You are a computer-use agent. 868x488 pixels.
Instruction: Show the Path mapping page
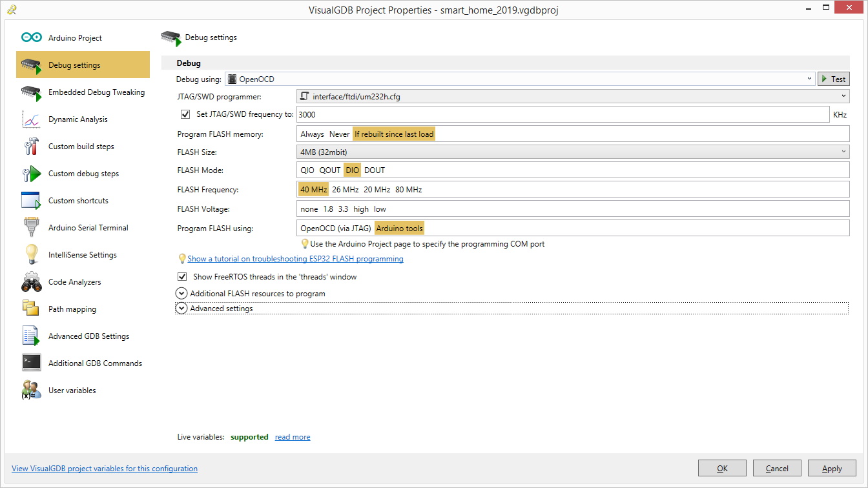click(x=83, y=309)
